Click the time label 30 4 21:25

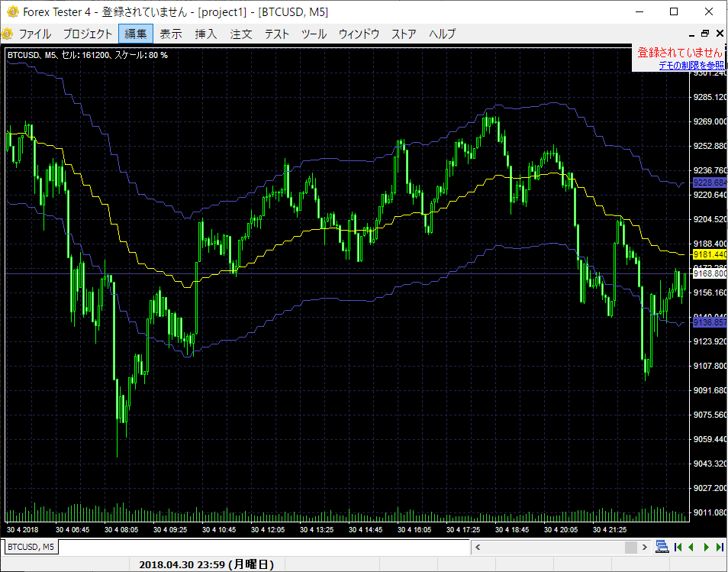pos(610,530)
